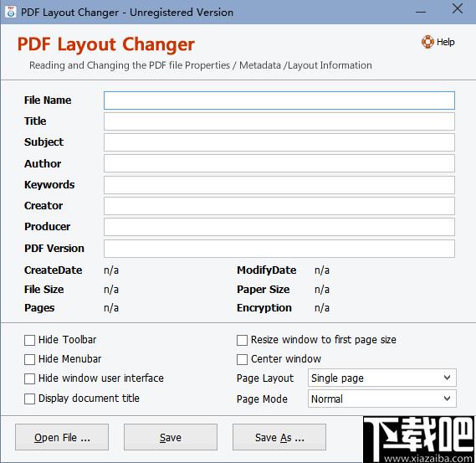Open the Help lifebuoy icon

pos(427,42)
